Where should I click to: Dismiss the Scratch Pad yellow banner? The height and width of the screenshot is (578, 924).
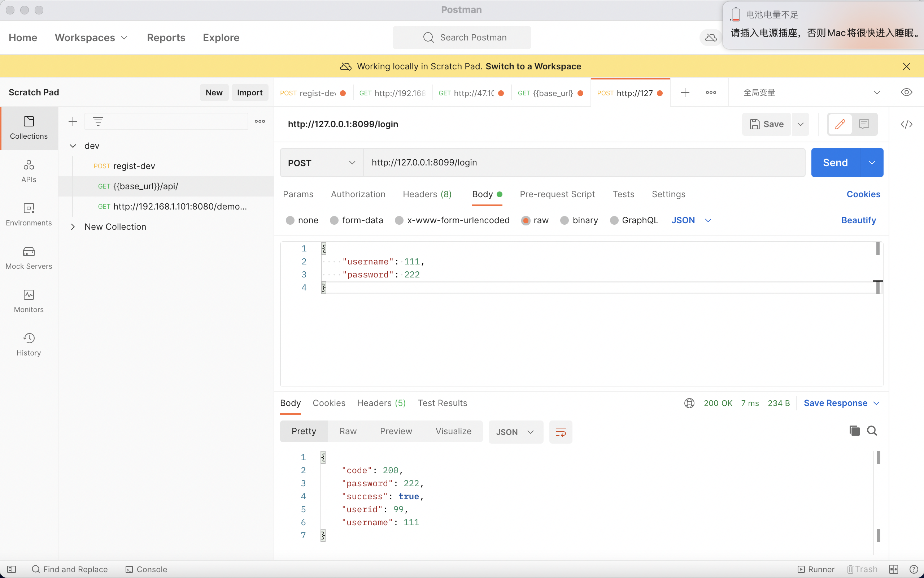tap(906, 66)
